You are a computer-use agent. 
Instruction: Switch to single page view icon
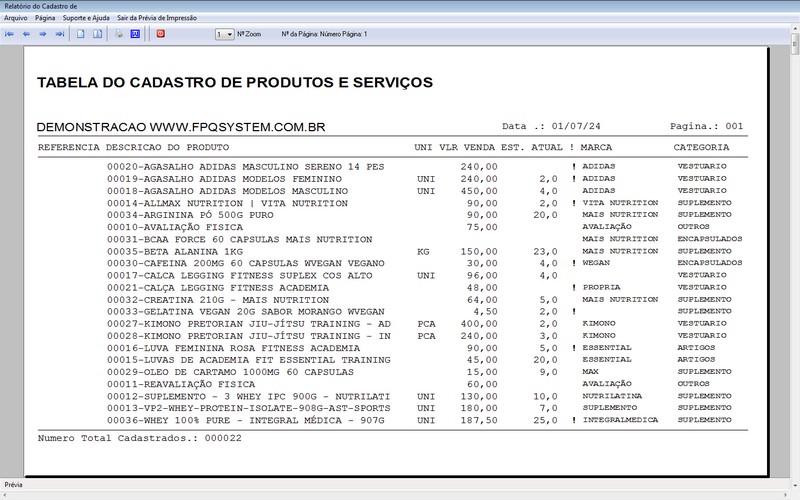(x=81, y=34)
